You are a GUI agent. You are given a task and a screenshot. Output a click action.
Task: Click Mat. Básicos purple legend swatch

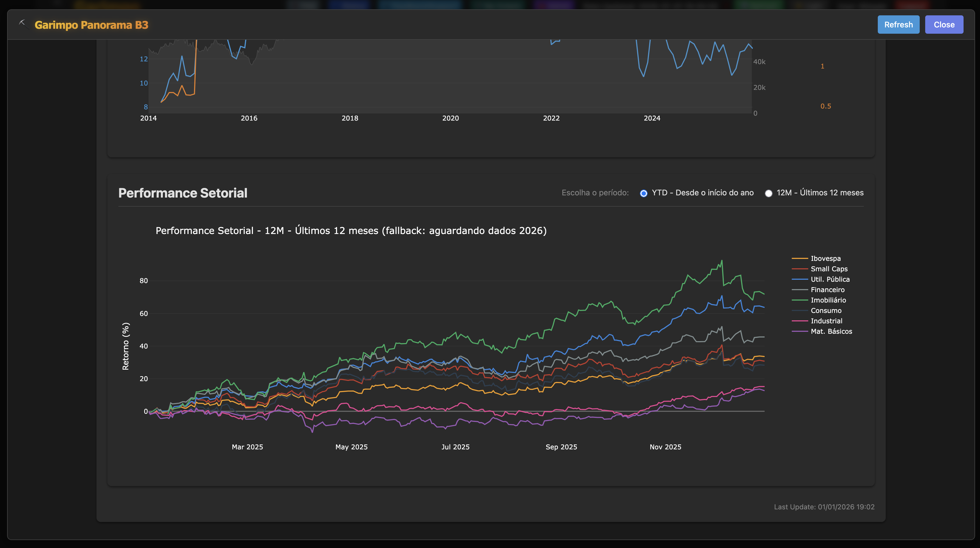pos(800,331)
